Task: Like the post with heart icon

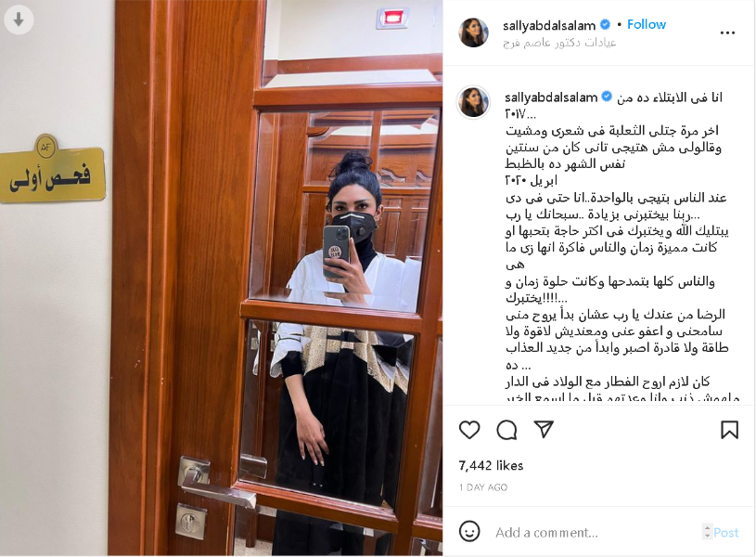Action: (x=469, y=430)
